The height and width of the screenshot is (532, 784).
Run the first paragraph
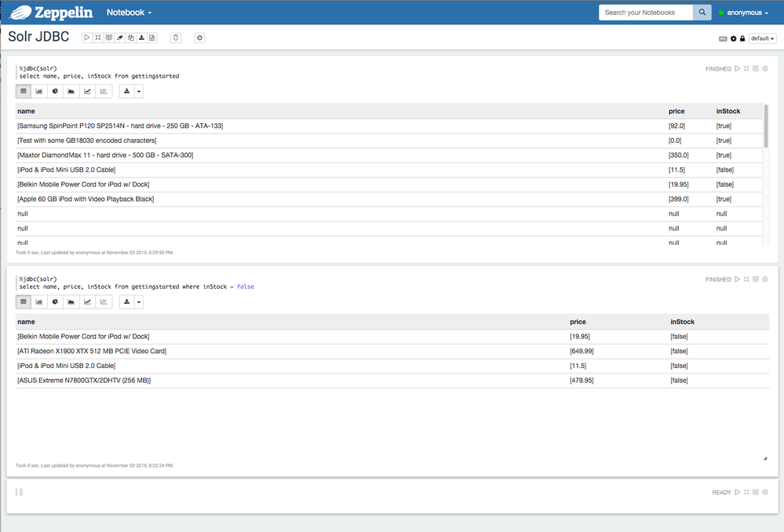coord(737,68)
